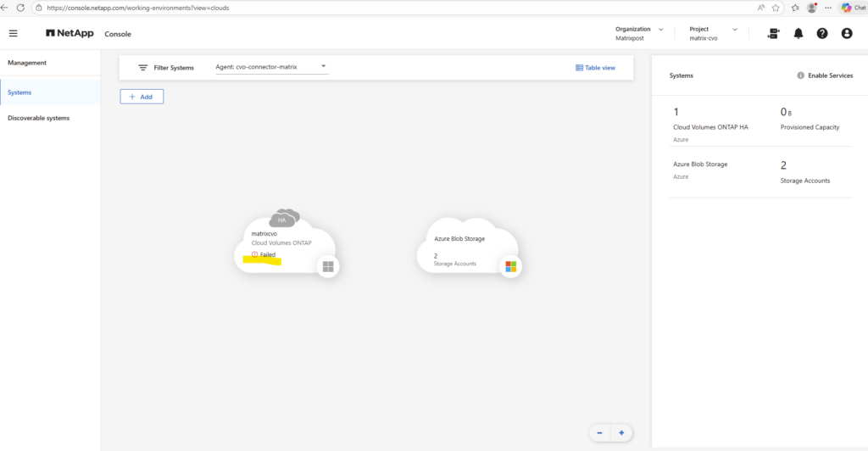
Task: Open the hamburger navigation menu
Action: (x=13, y=34)
